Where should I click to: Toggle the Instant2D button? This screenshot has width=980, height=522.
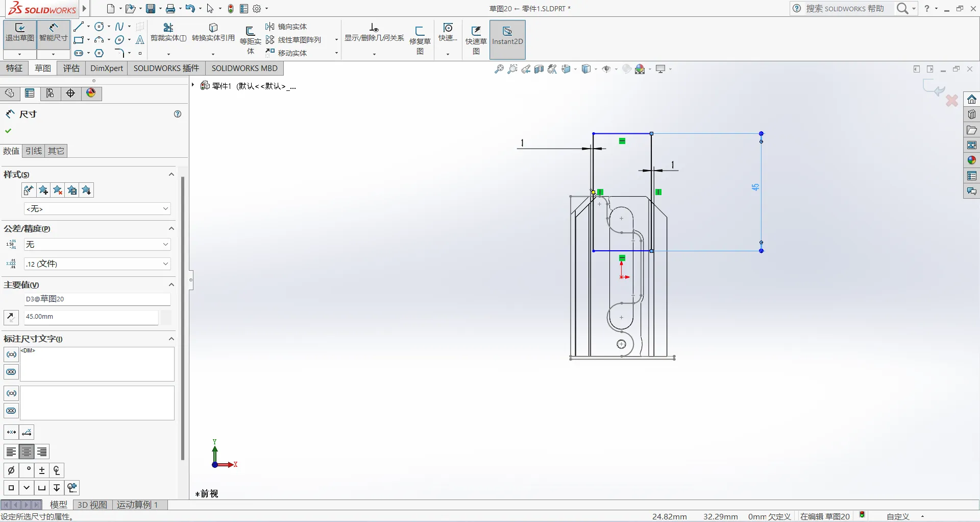507,36
